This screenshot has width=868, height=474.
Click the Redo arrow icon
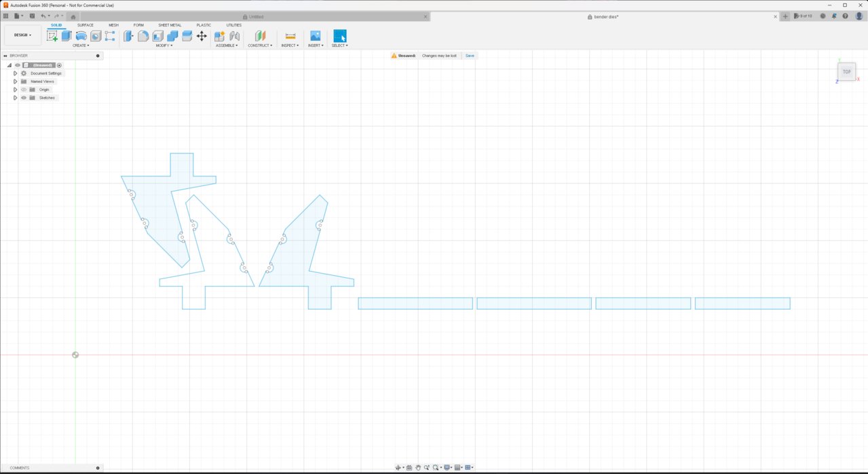(x=57, y=16)
